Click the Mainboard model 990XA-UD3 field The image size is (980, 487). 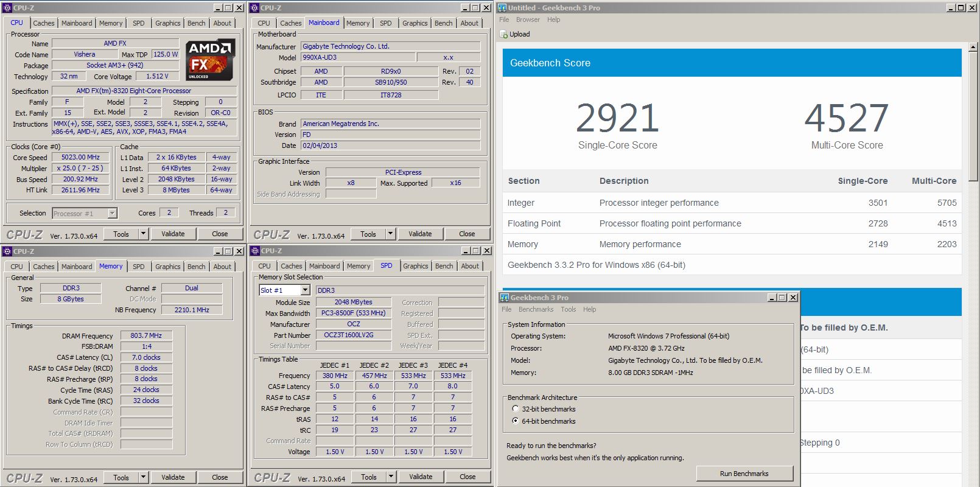click(x=358, y=57)
